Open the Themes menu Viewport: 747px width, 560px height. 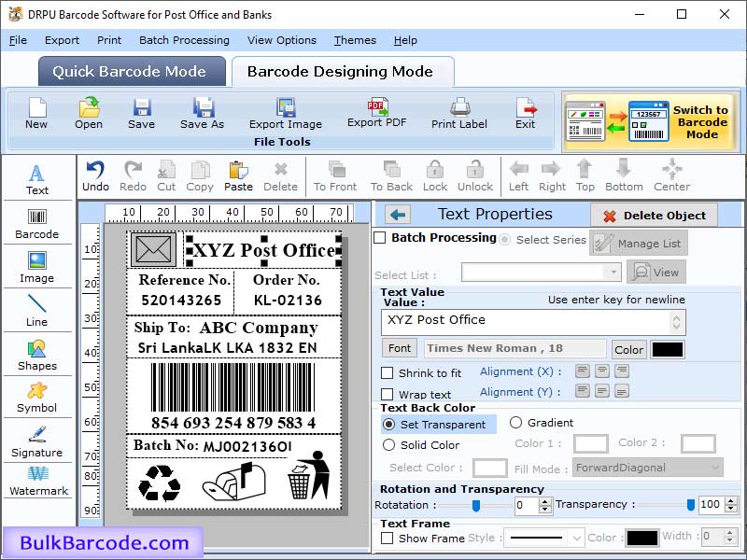tap(355, 40)
